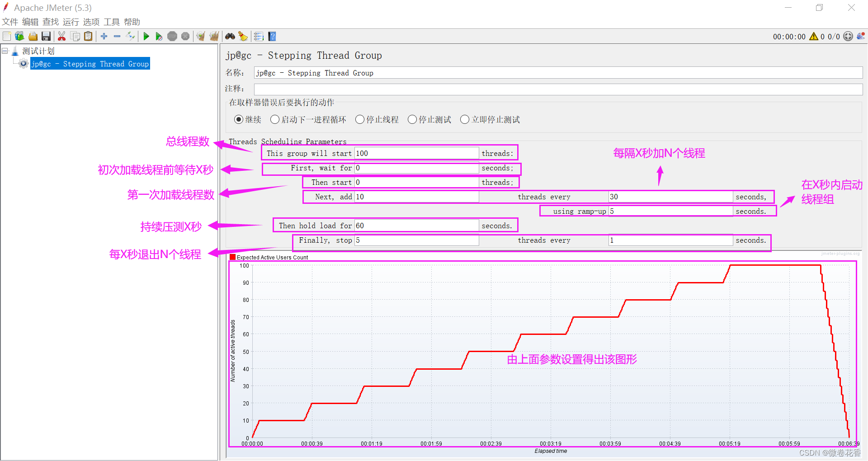The image size is (868, 461).
Task: Click stop 'threads every' 1 second field
Action: 670,240
